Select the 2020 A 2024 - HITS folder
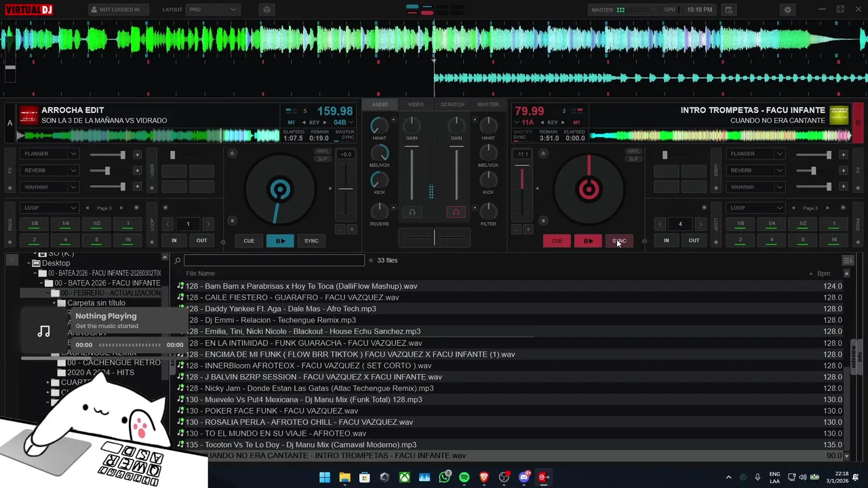 100,373
